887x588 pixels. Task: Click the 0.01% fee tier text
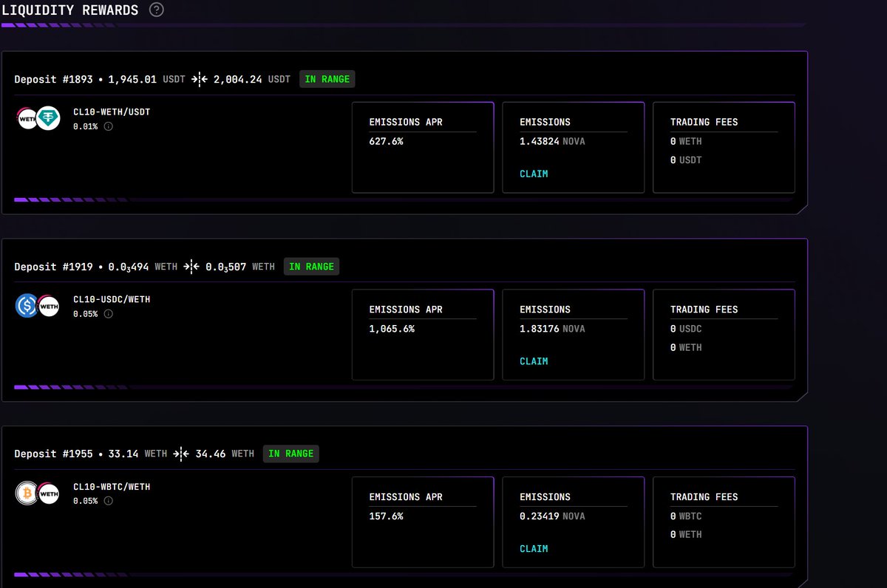(86, 126)
